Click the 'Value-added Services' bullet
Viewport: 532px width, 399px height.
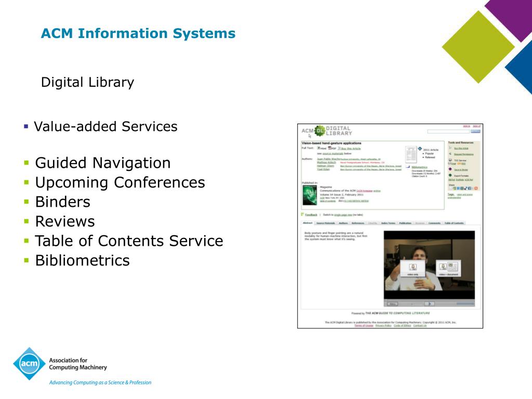point(106,127)
